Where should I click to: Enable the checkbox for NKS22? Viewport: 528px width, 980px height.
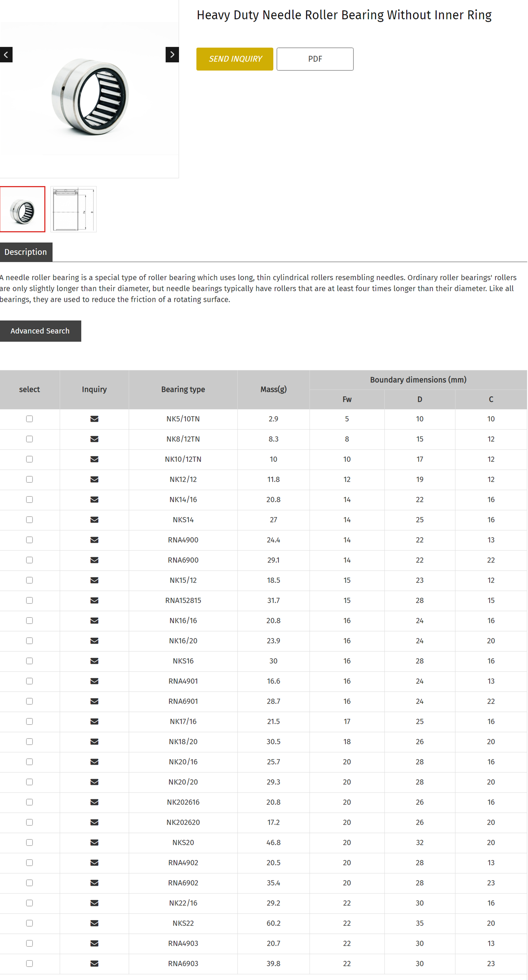click(29, 923)
